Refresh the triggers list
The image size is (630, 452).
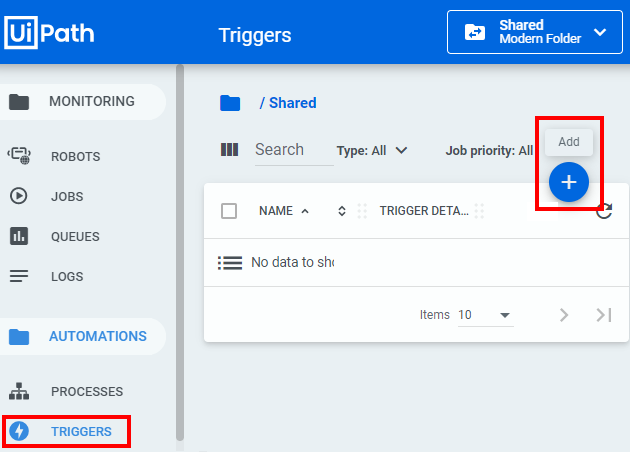pos(603,210)
